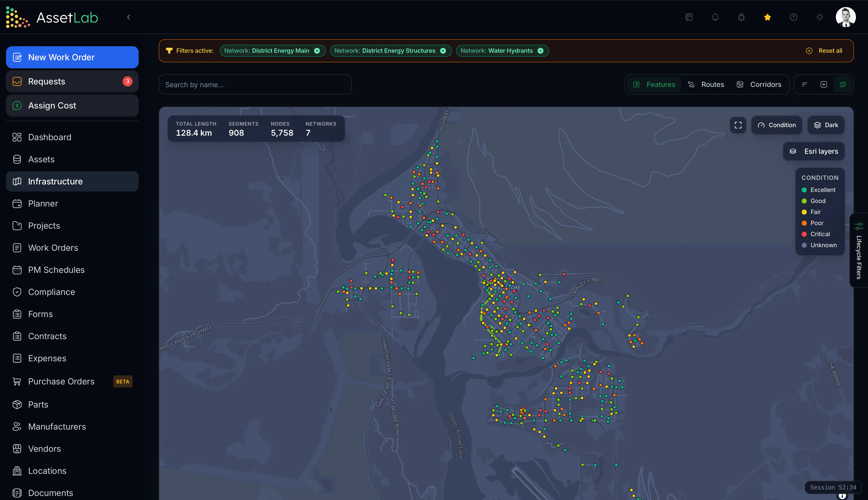The image size is (868, 500).
Task: Open the notifications bell
Action: point(715,17)
